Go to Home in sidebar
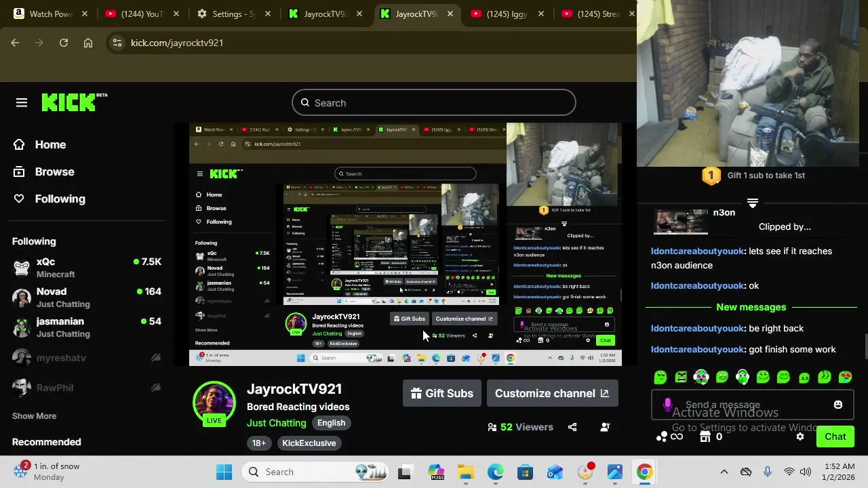 (x=50, y=144)
